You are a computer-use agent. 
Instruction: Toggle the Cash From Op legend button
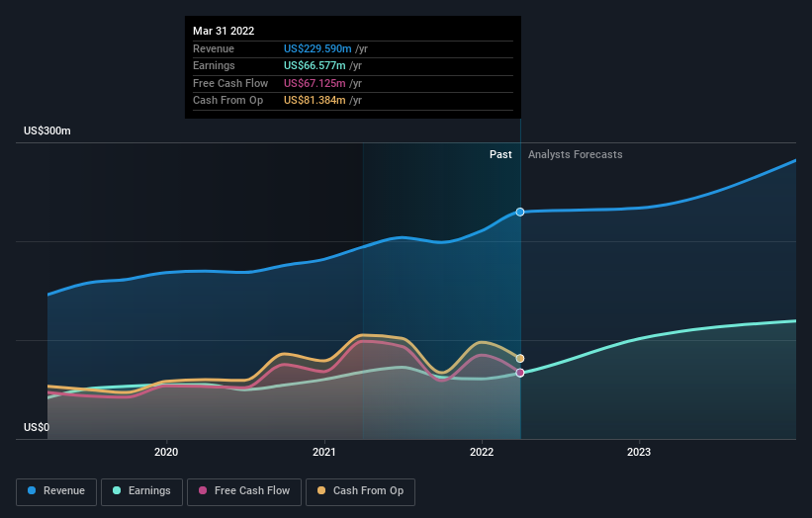coord(360,491)
